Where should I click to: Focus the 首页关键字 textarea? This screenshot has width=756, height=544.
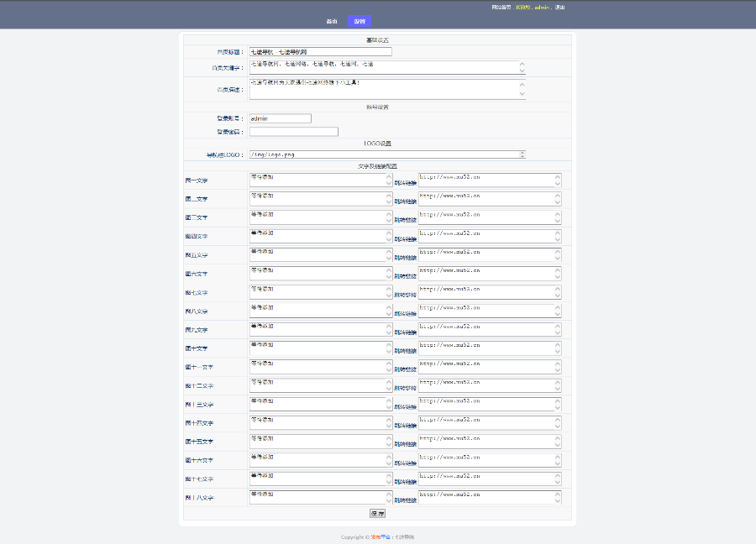pyautogui.click(x=383, y=67)
